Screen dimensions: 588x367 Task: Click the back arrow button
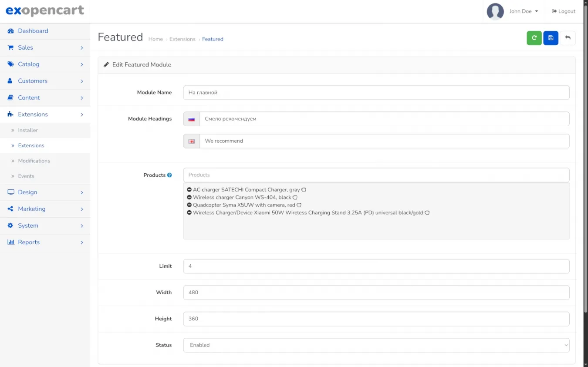click(568, 38)
